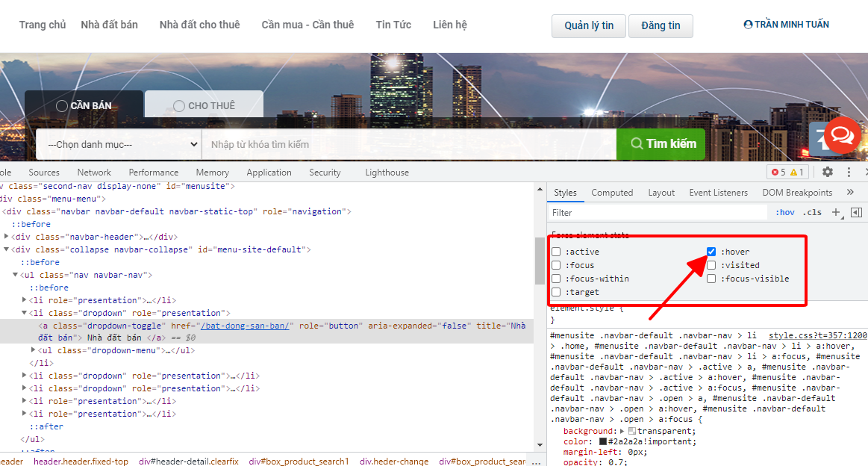
Task: Click the Quản lý tin button
Action: coord(589,26)
